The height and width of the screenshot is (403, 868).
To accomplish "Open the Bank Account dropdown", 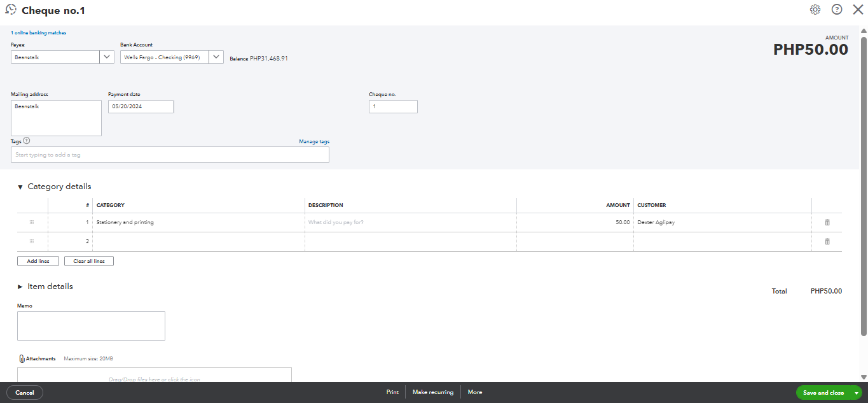I will 216,57.
